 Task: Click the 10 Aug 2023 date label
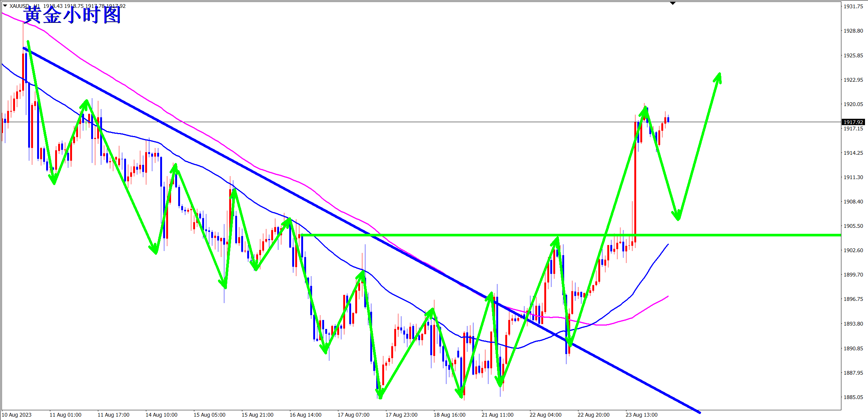[17, 415]
